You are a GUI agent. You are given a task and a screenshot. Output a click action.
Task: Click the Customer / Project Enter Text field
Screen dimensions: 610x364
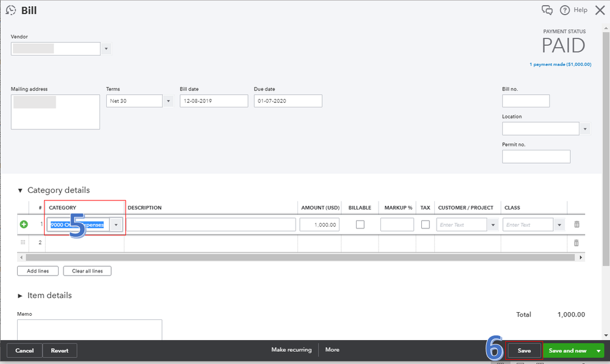pos(462,225)
